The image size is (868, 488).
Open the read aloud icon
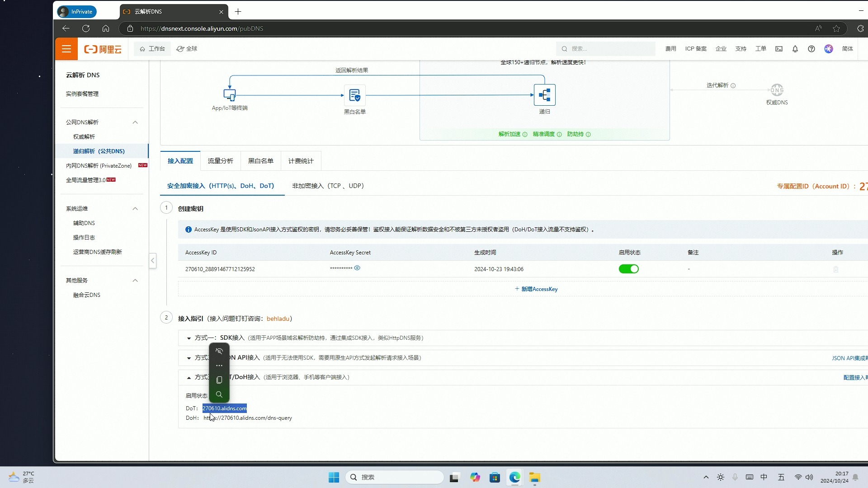(818, 28)
